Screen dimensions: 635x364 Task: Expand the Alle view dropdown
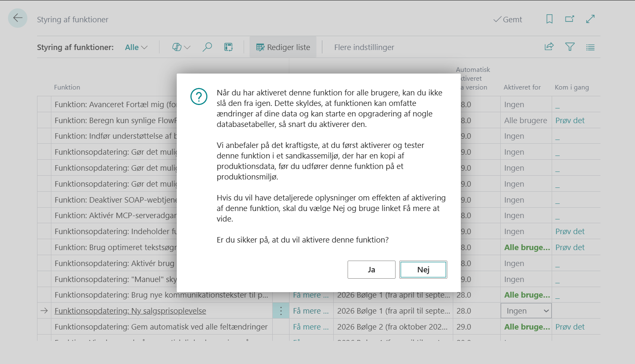coord(136,47)
